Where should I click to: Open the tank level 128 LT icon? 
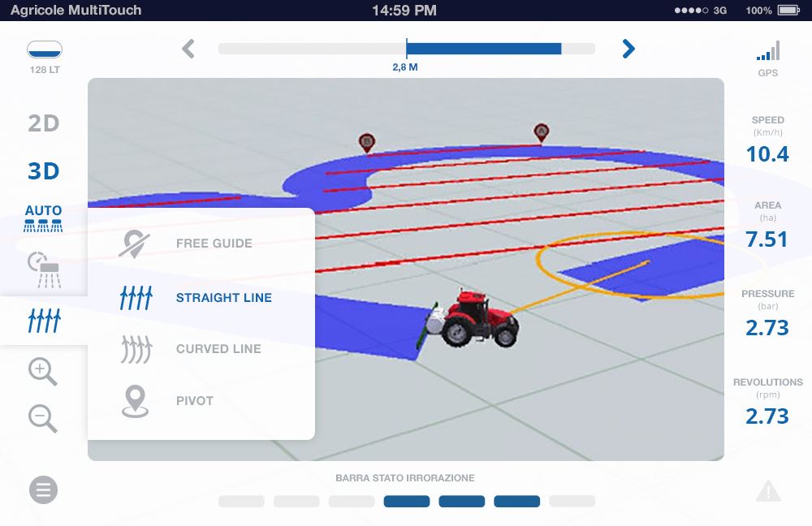click(x=44, y=50)
